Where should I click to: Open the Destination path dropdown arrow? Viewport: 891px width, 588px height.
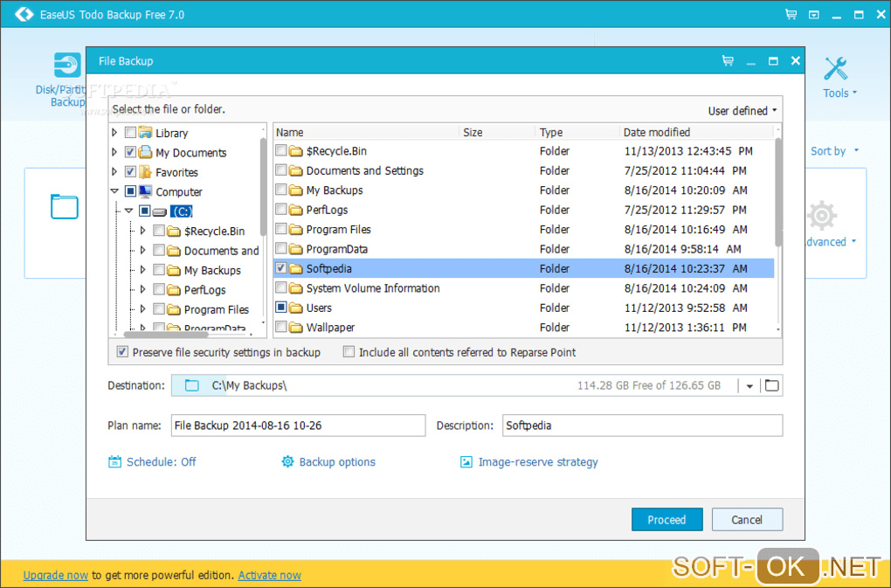click(749, 386)
